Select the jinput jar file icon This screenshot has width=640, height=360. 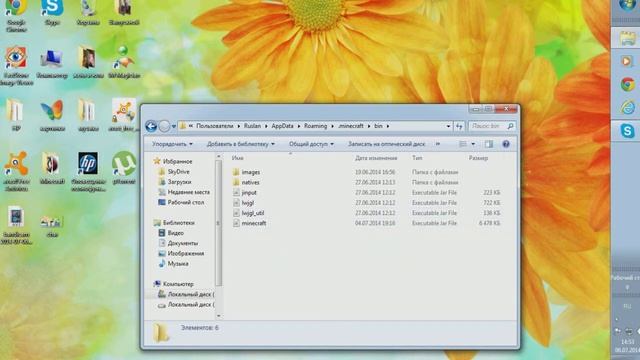236,193
